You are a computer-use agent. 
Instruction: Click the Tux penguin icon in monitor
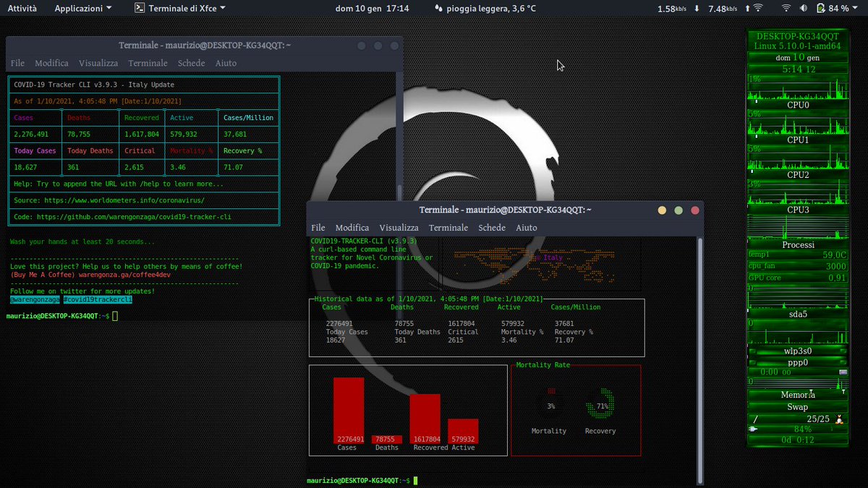(x=839, y=419)
